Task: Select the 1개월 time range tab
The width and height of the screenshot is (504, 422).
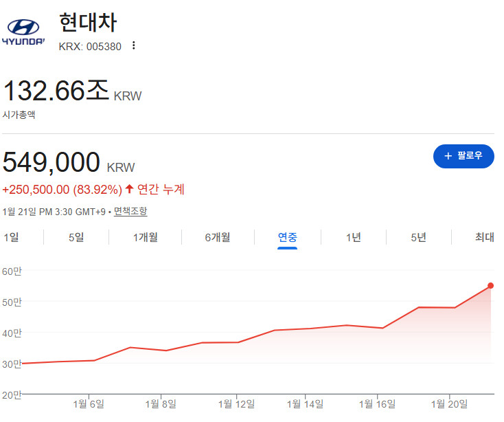Action: [x=146, y=238]
